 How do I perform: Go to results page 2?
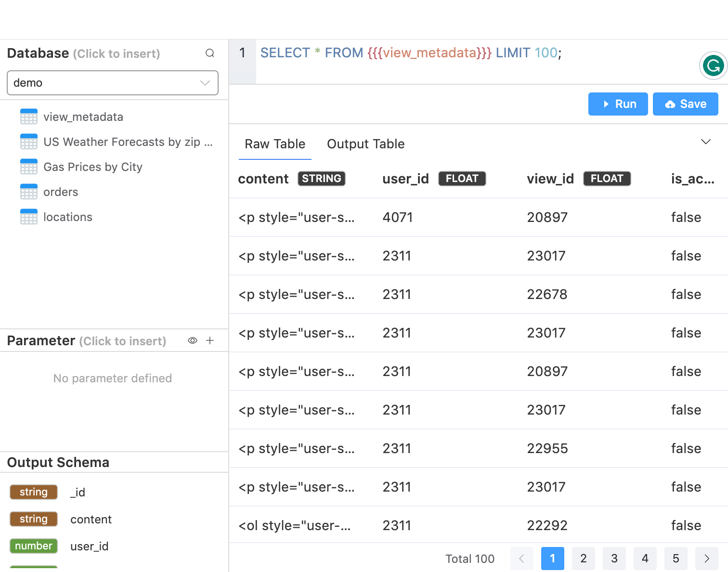click(x=584, y=559)
